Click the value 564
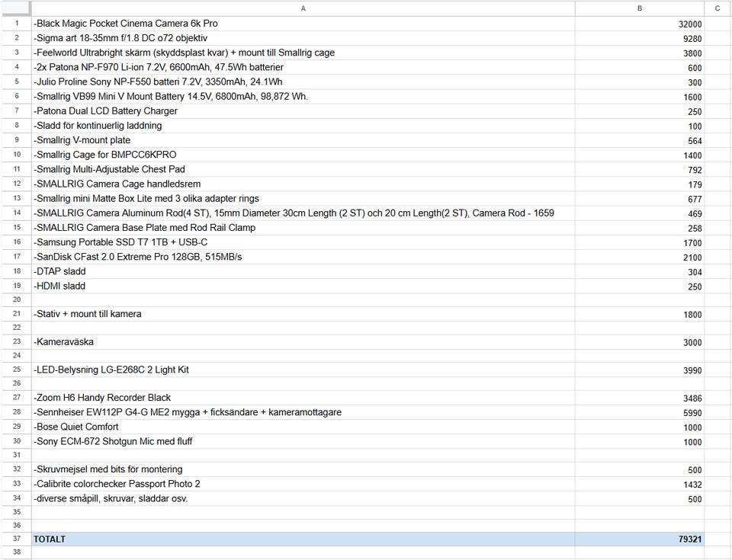The image size is (732, 560). (x=695, y=141)
